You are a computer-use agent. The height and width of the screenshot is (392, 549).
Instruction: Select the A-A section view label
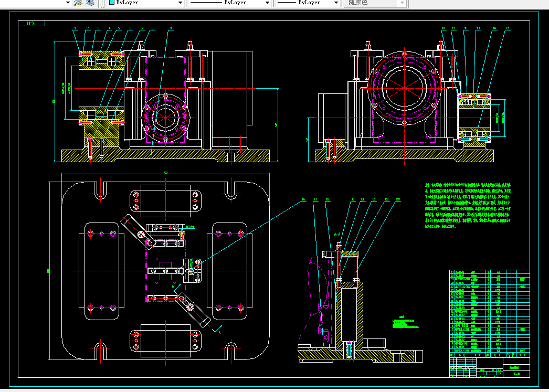tap(337, 234)
